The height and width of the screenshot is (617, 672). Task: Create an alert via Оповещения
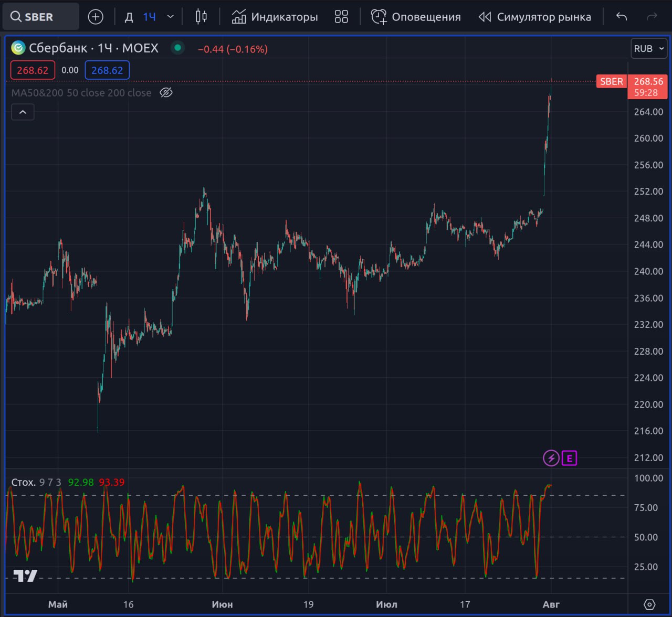(x=416, y=17)
